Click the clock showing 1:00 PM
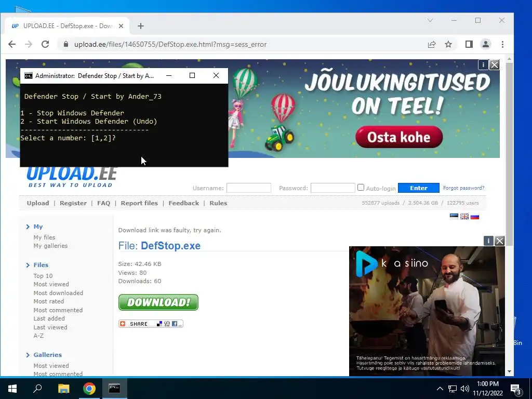 (x=487, y=384)
